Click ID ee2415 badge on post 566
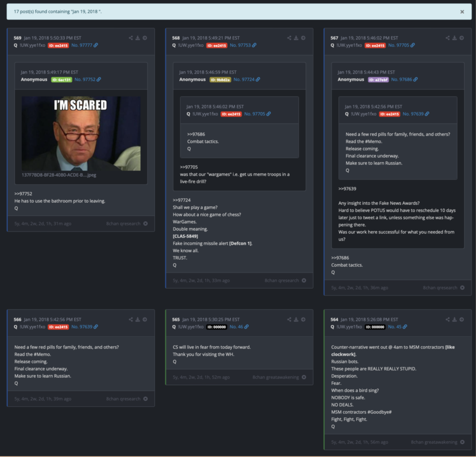The width and height of the screenshot is (476, 457). click(58, 327)
